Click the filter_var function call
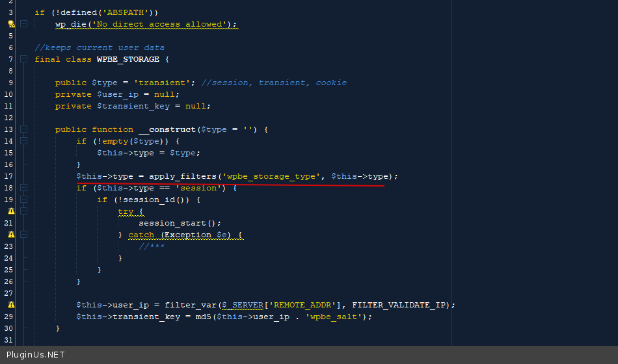 tap(191, 305)
